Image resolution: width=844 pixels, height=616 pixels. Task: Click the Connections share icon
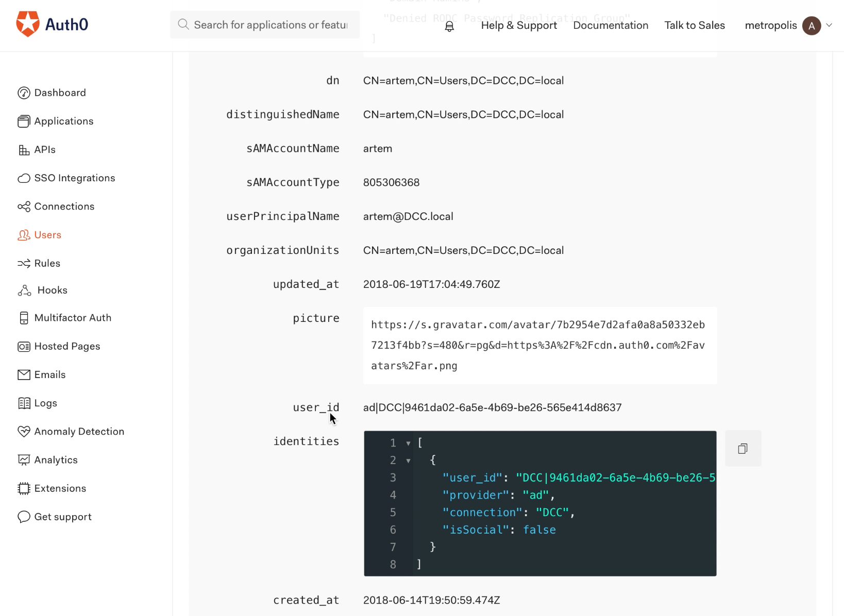[x=24, y=207]
